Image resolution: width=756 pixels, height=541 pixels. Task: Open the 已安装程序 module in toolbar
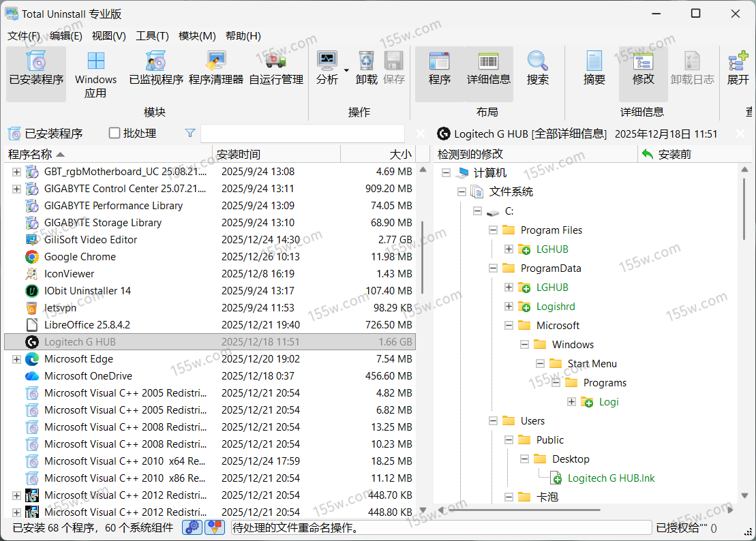36,72
